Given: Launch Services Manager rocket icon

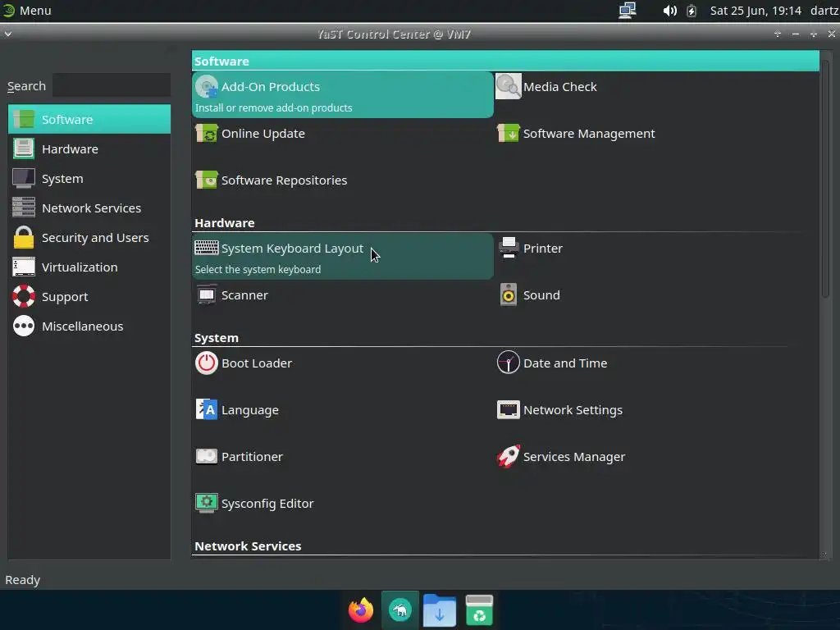Looking at the screenshot, I should point(508,456).
